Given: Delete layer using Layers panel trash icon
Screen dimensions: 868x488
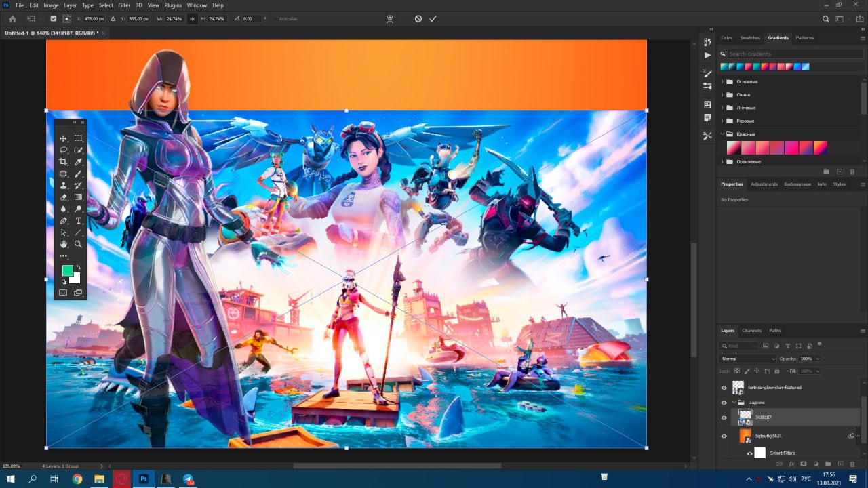Looking at the screenshot, I should (x=852, y=464).
